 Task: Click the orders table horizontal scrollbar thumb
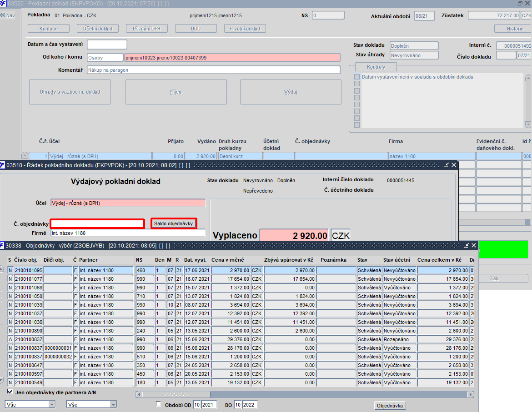tap(176, 394)
